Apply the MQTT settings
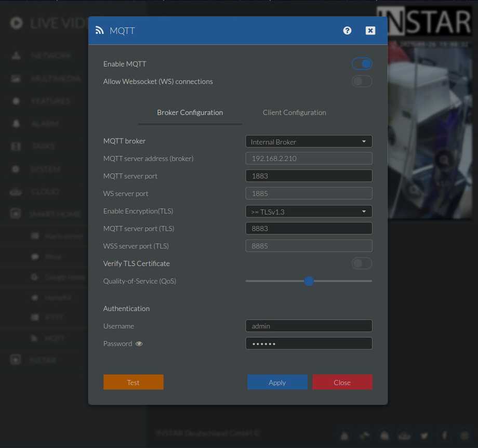 pos(277,382)
